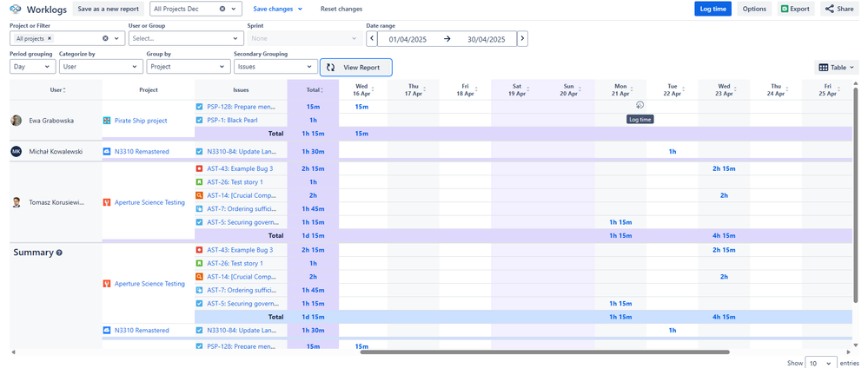Open the Table view dropdown
This screenshot has width=868, height=368.
pos(837,67)
